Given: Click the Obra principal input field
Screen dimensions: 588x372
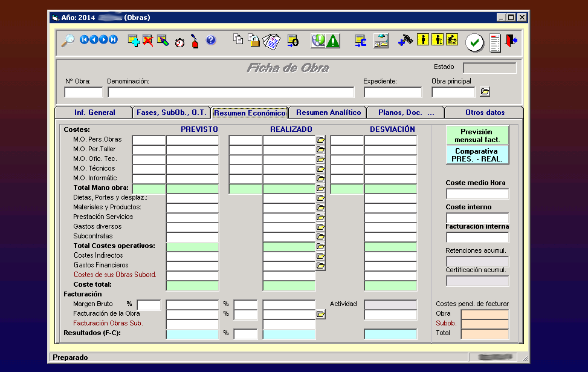Looking at the screenshot, I should [453, 92].
